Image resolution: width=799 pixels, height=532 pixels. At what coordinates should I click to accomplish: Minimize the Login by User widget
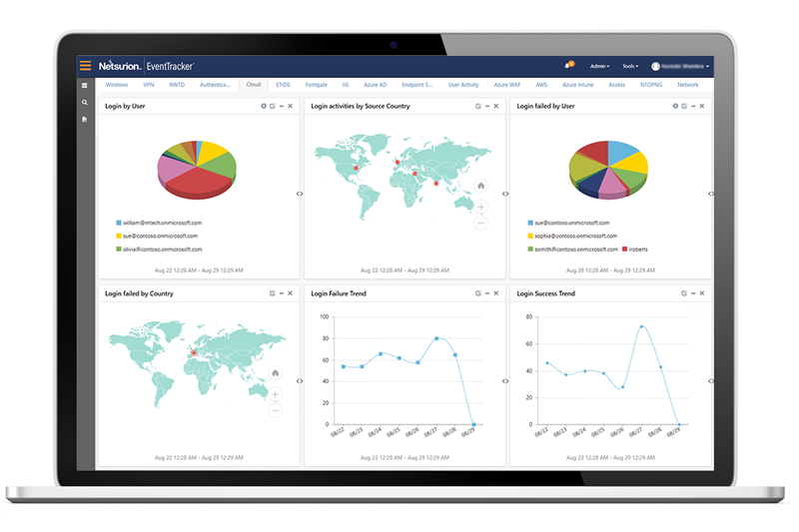pos(282,106)
